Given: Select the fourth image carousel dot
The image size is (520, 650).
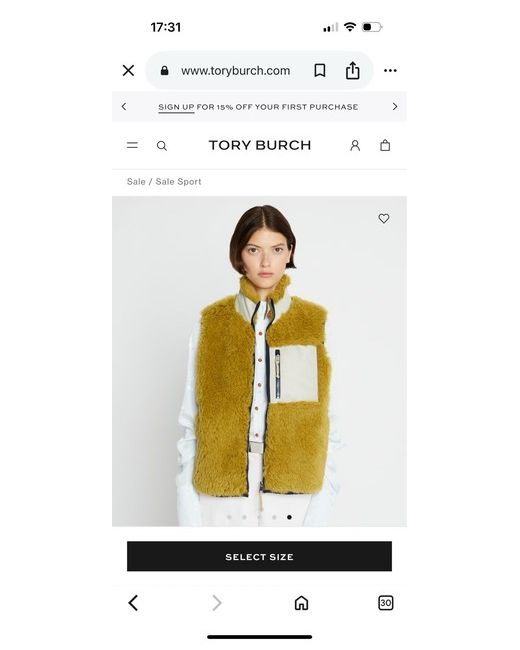Looking at the screenshot, I should coord(274,517).
